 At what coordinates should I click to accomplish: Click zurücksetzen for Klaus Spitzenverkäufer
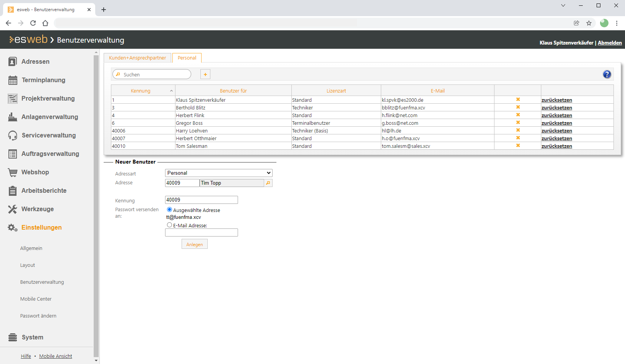(x=557, y=100)
